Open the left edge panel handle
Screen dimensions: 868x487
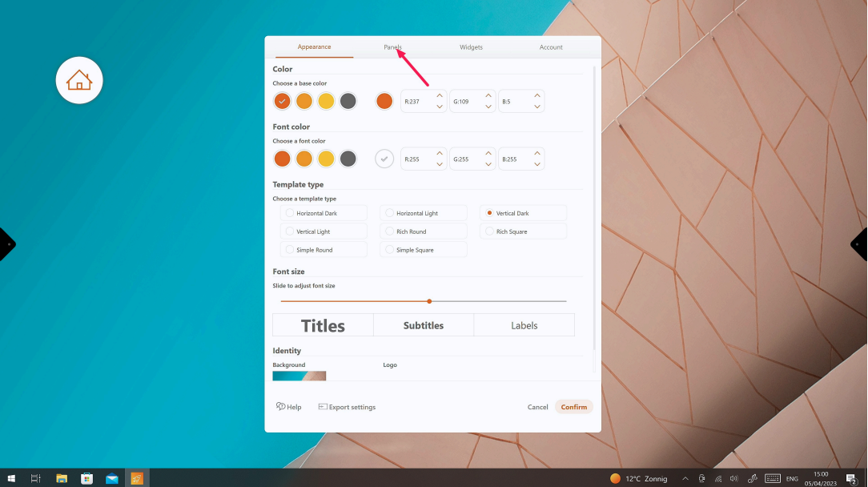point(6,243)
